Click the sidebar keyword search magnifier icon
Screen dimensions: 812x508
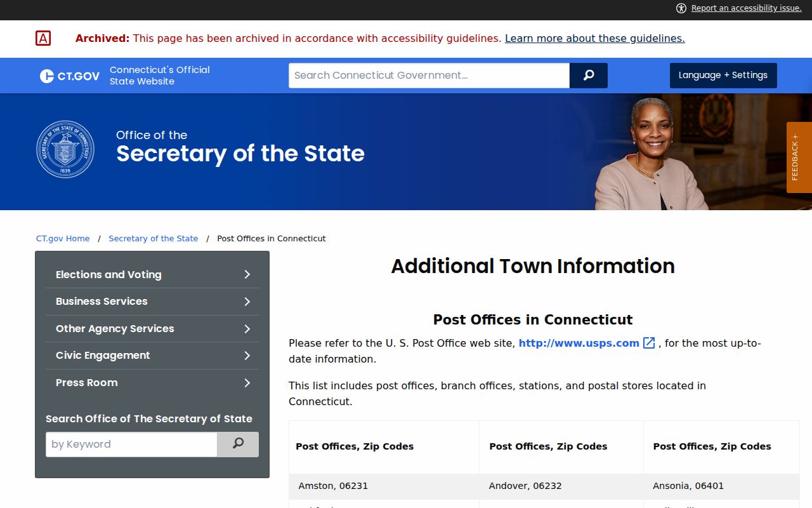238,444
